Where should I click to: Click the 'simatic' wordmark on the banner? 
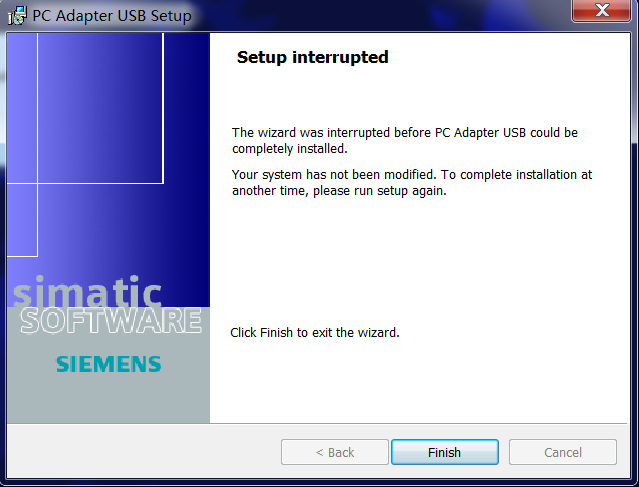point(87,291)
